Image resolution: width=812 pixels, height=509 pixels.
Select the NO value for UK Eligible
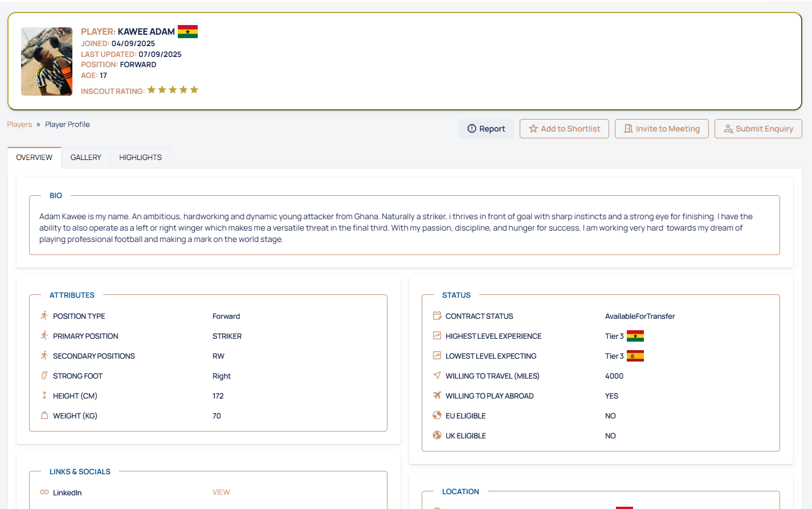610,436
